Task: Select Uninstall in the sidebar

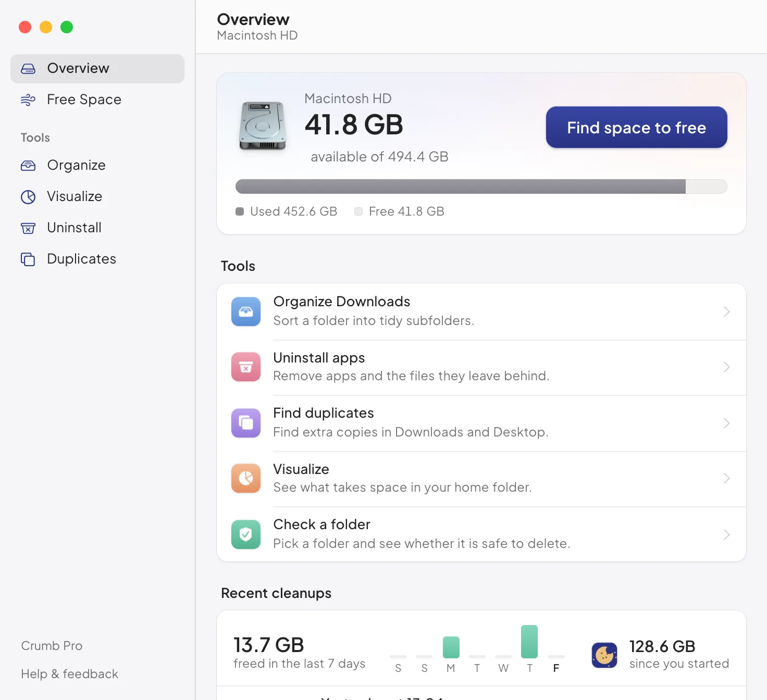Action: [x=97, y=228]
